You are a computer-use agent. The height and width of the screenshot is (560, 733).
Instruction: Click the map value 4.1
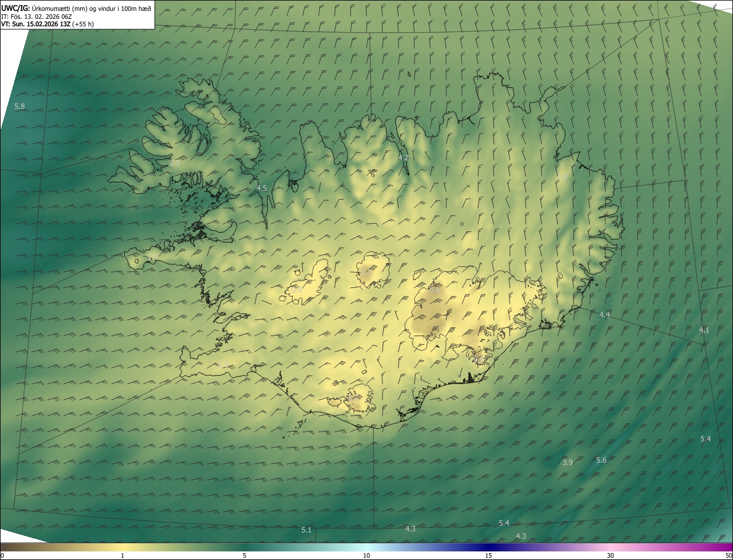coord(704,330)
